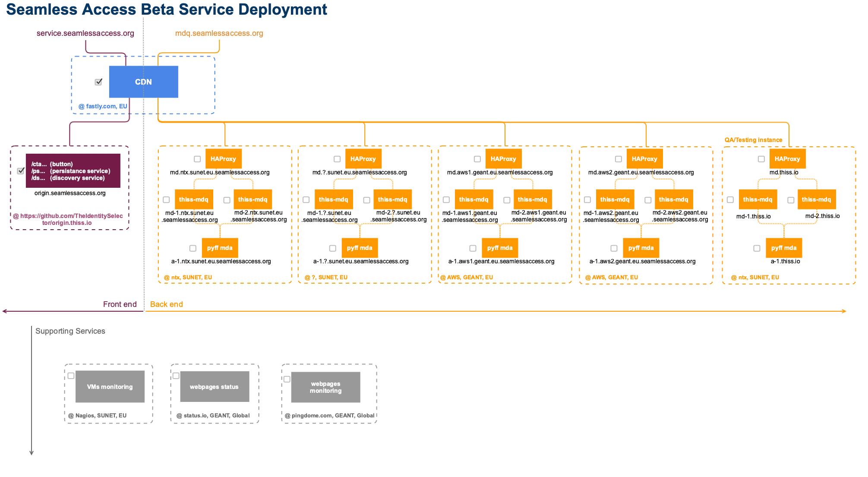Click the @ fastly.com, EU label
The width and height of the screenshot is (868, 477).
click(x=103, y=106)
